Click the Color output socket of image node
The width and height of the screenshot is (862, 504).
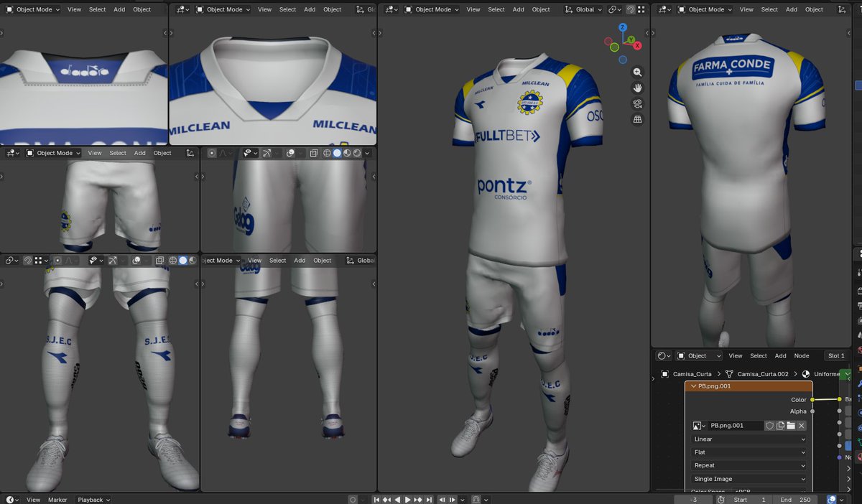[812, 400]
